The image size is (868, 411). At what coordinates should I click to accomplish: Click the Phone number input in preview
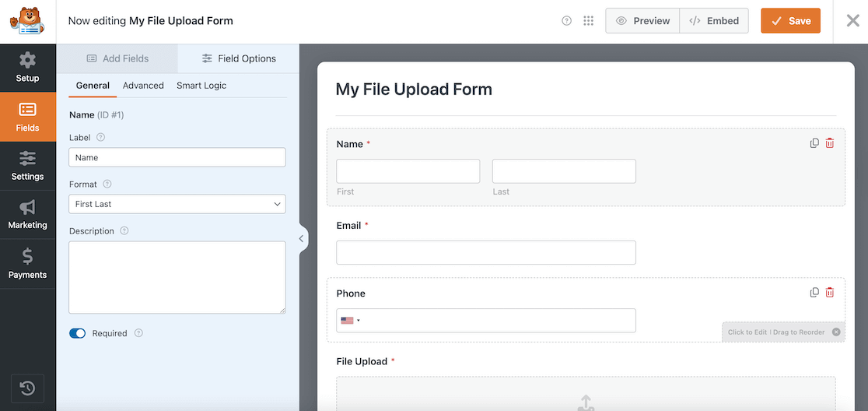486,321
